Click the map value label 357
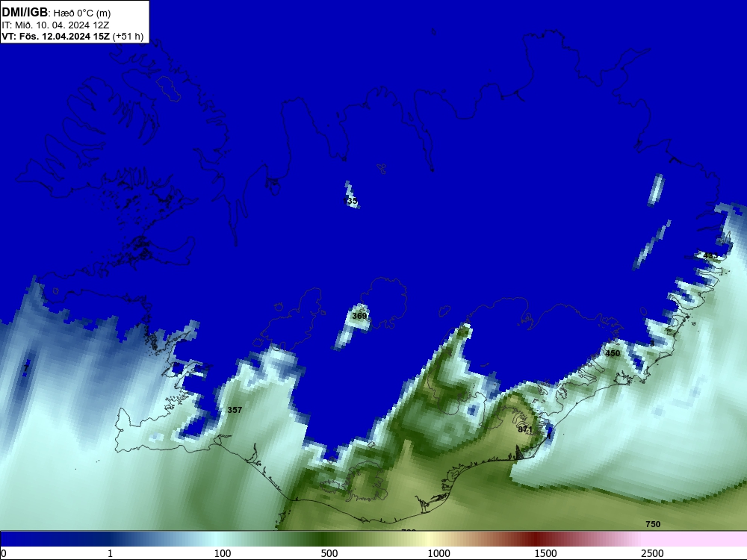The image size is (747, 560). point(235,409)
